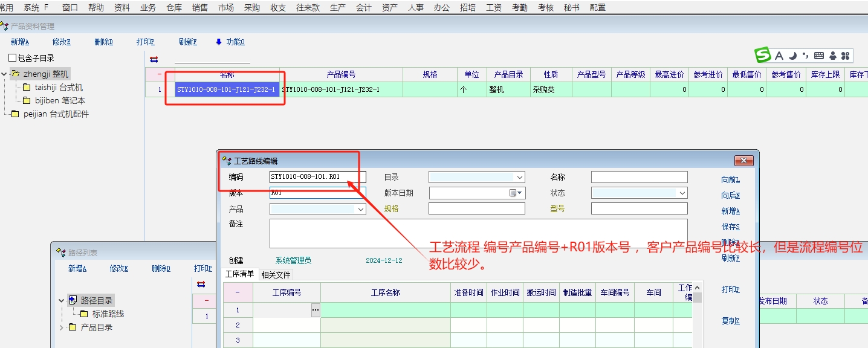This screenshot has width=868, height=348.
Task: Toggle Sogou Chinese/English mode 'A' icon
Action: (x=779, y=56)
